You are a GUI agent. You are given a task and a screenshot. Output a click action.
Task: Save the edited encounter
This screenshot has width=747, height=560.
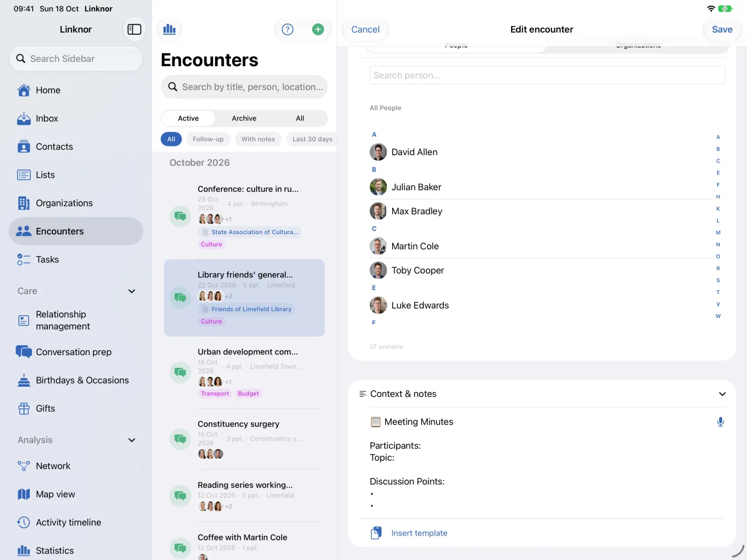tap(722, 29)
